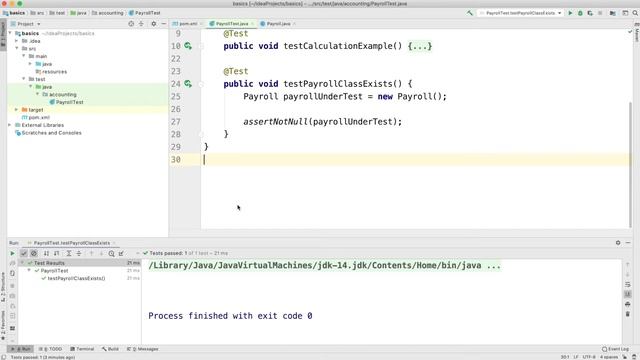Toggle soft-wrap in console output
Viewport: 640px width, 360px height.
[x=627, y=284]
